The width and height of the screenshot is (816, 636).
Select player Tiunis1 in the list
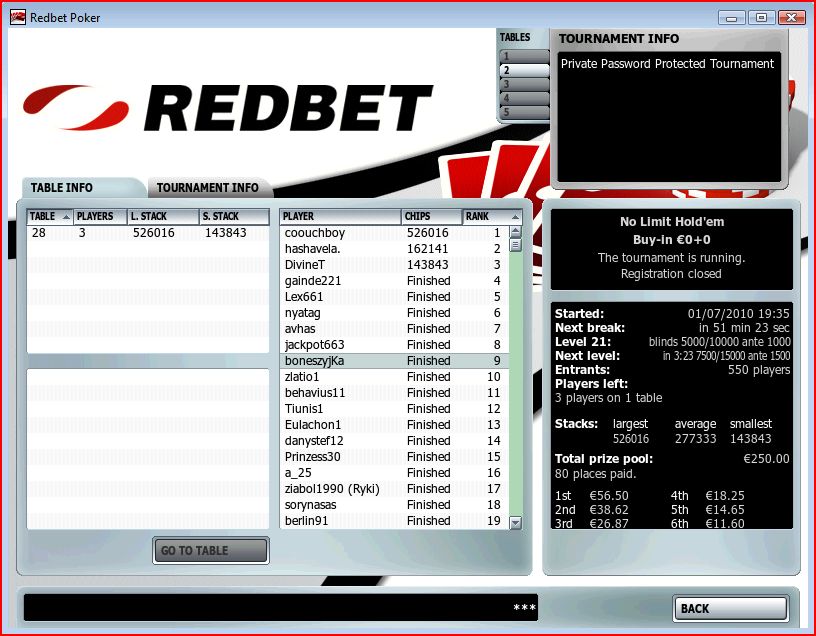click(x=394, y=409)
